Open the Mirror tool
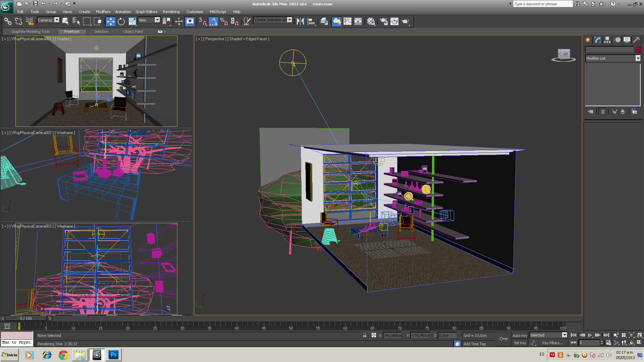 point(300,21)
